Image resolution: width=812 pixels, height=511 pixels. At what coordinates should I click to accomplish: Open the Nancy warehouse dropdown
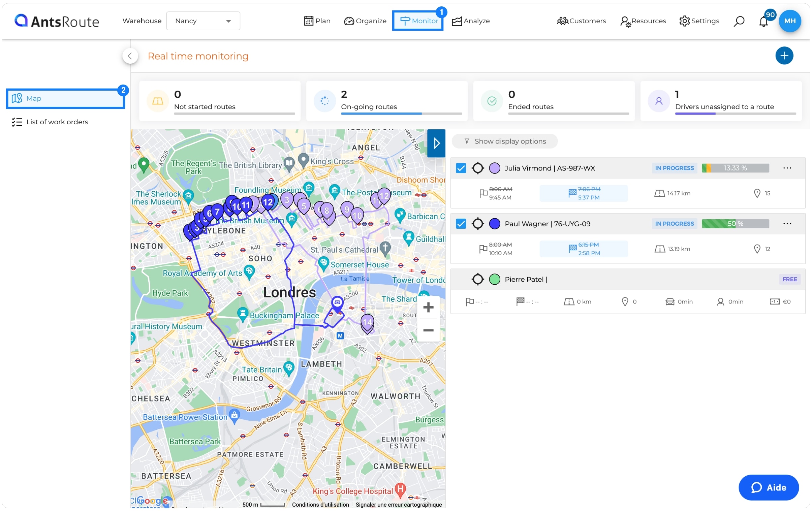click(203, 21)
